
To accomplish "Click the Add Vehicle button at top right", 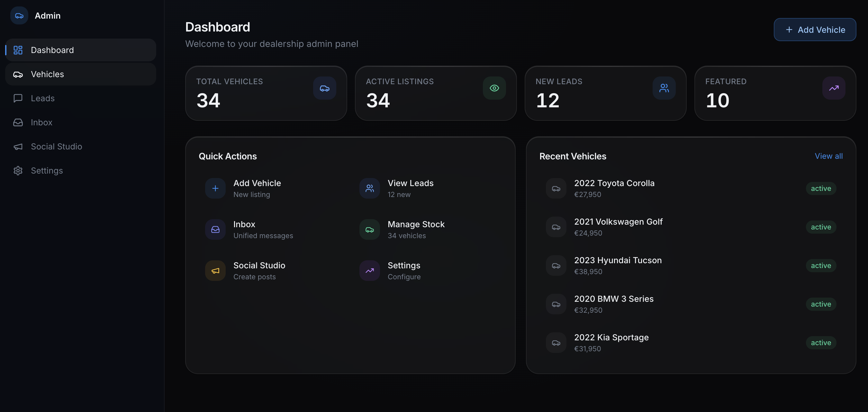I will (x=815, y=30).
